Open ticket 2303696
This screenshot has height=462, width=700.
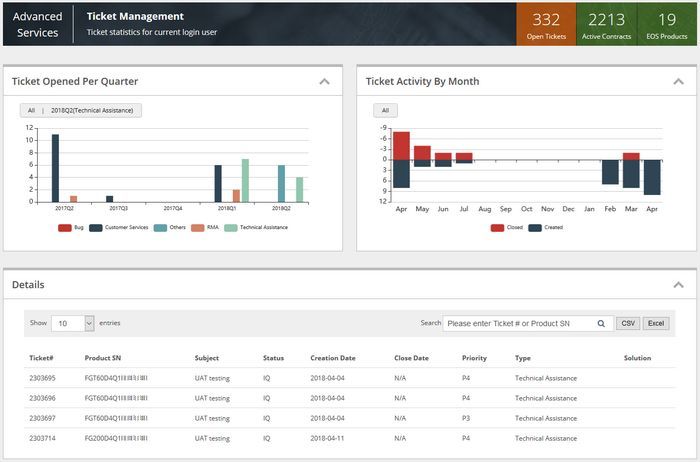click(x=42, y=398)
